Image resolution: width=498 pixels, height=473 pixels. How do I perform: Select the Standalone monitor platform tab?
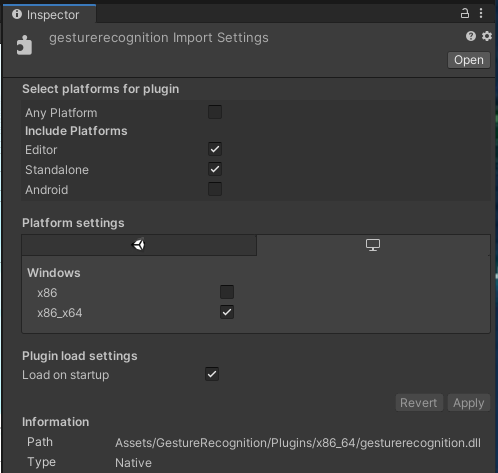point(373,245)
